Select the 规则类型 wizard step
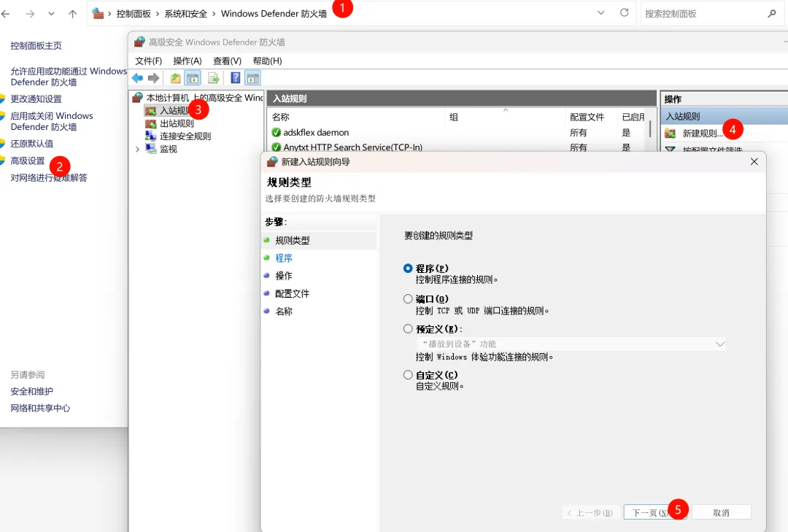This screenshot has width=788, height=532. [293, 240]
